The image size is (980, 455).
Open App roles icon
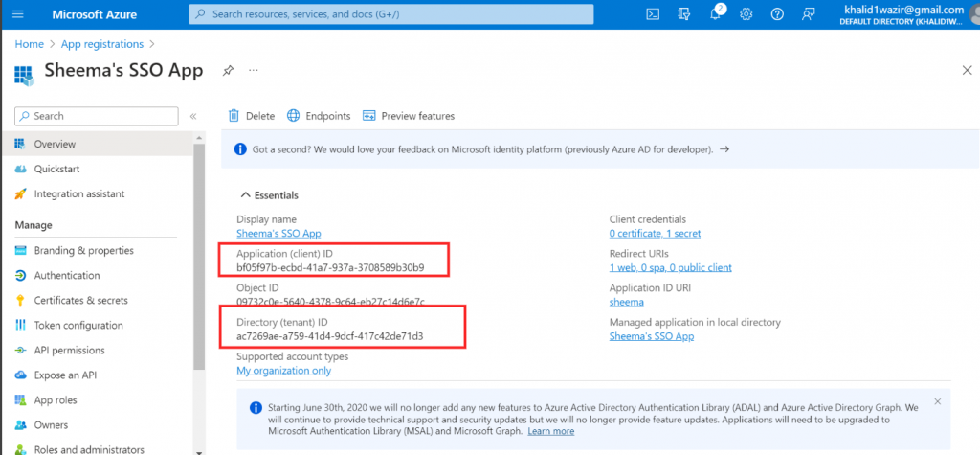click(x=21, y=400)
